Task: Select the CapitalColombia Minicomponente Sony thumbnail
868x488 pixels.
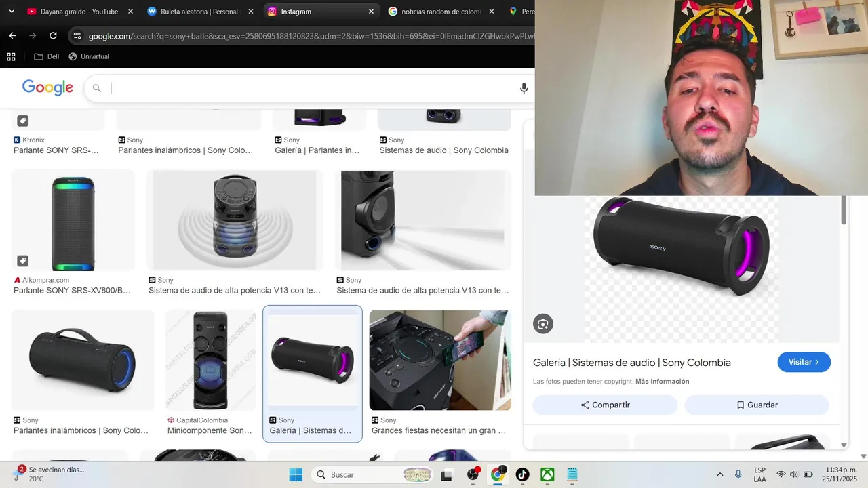Action: point(211,360)
